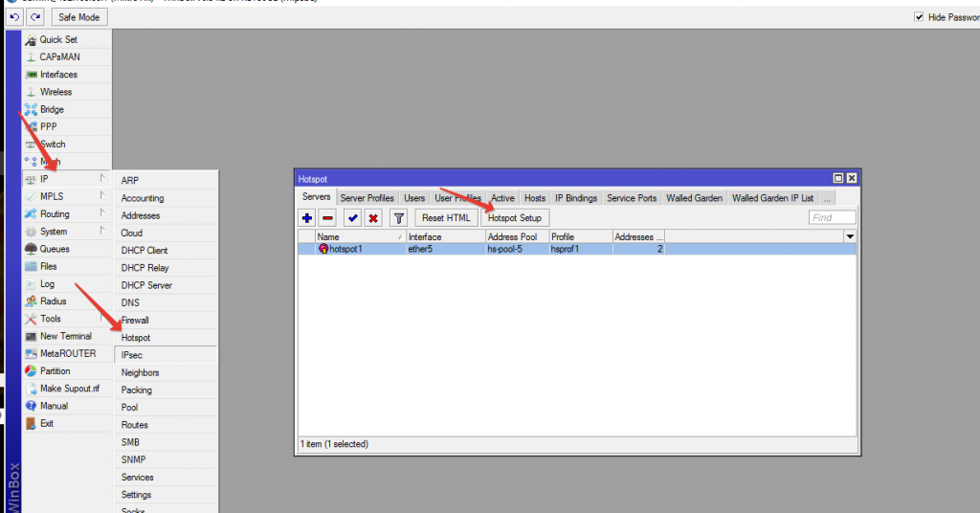This screenshot has height=513, width=980.
Task: Expand the MPLS submenu
Action: coord(52,196)
